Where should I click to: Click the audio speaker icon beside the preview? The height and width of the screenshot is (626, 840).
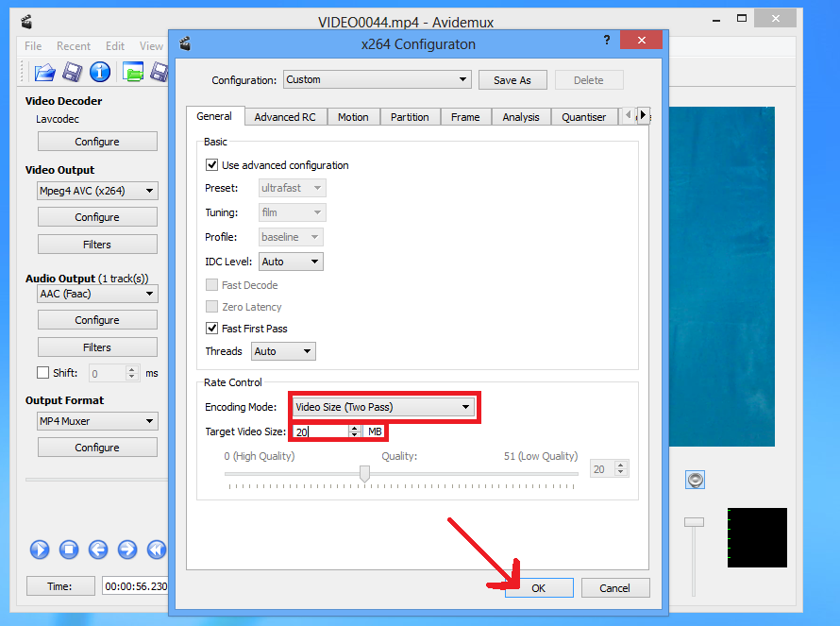click(695, 480)
